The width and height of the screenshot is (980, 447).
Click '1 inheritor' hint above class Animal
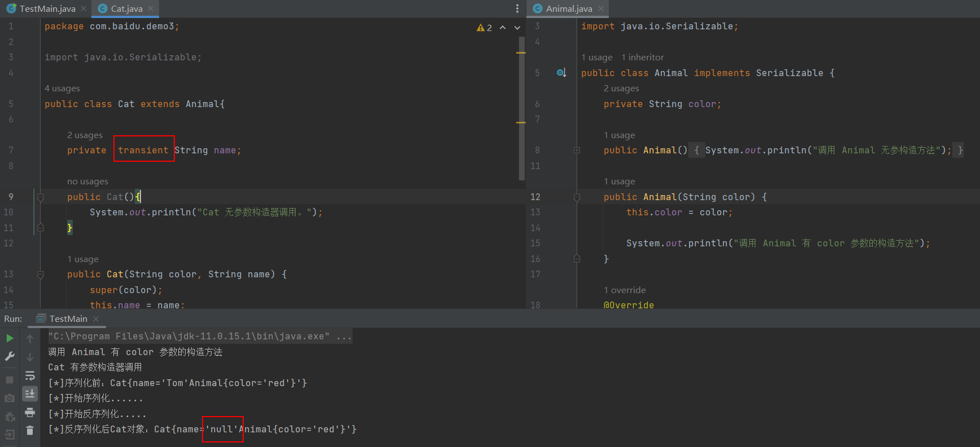[643, 57]
